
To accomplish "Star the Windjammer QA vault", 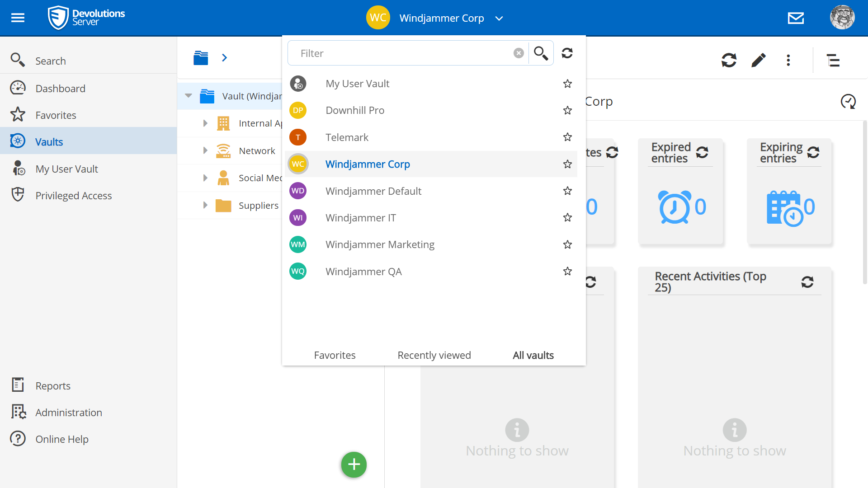I will (567, 272).
